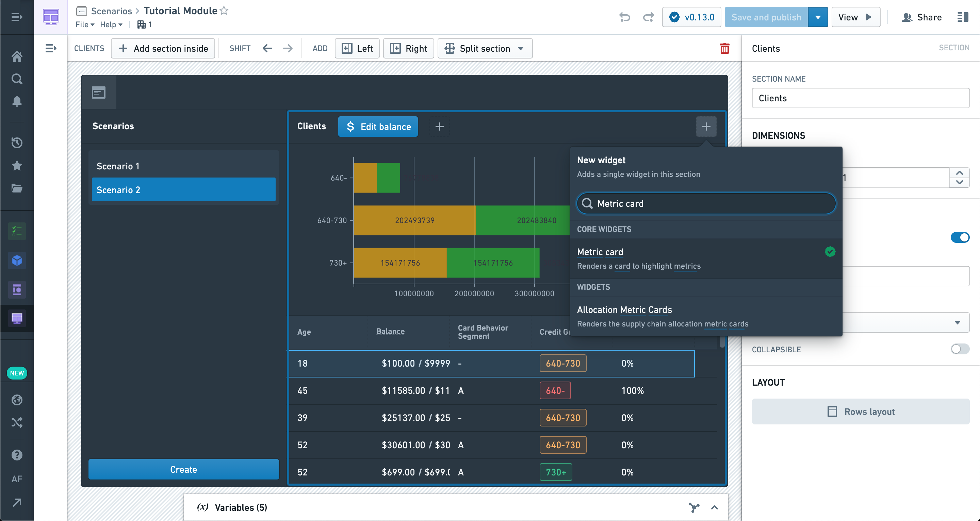Select Metric card core widget
This screenshot has height=521, width=980.
(x=706, y=258)
